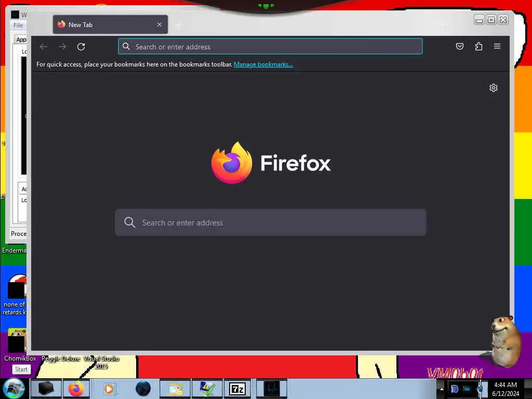Open the Manage bookmarks link

coord(263,64)
